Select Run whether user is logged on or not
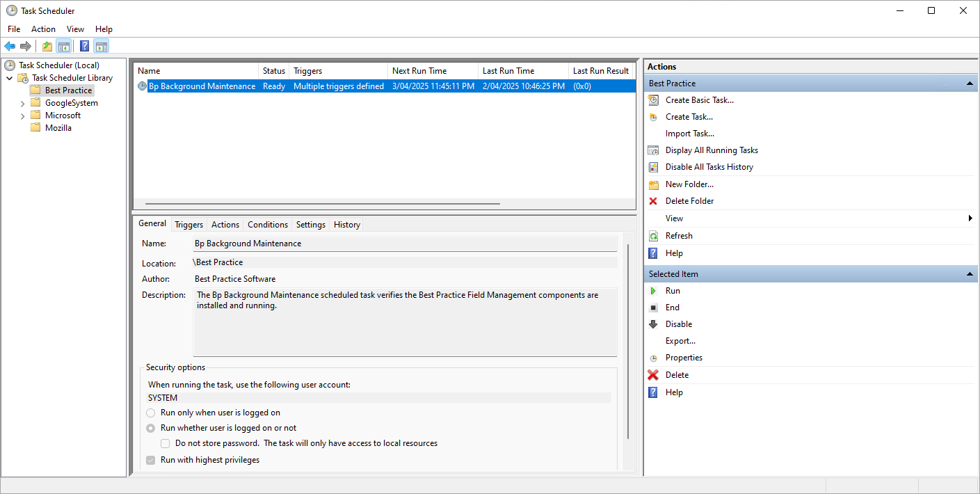The image size is (980, 494). 151,428
